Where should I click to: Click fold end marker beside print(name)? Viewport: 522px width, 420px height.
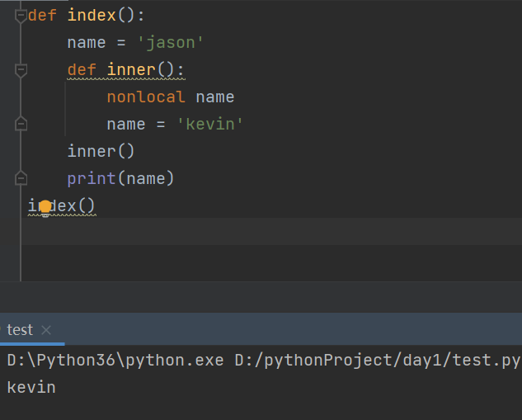[x=21, y=178]
